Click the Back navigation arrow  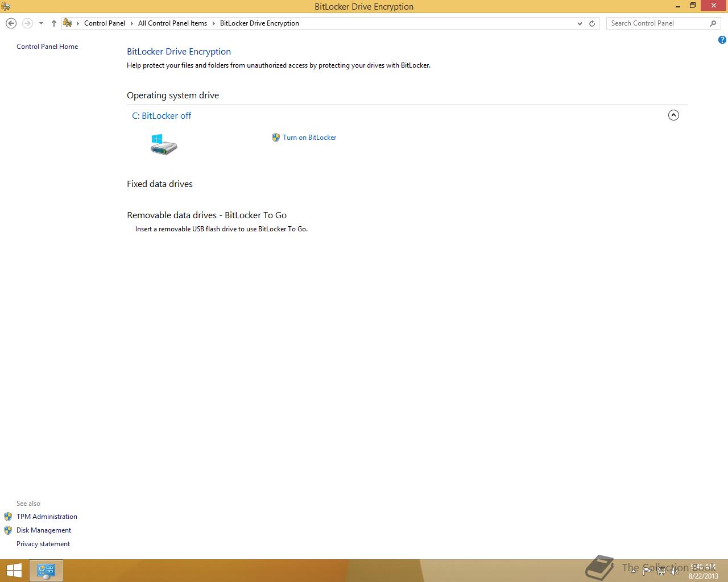click(x=11, y=23)
